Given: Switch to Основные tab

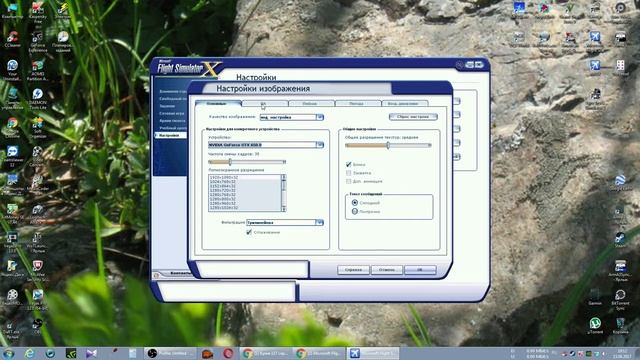Looking at the screenshot, I should click(x=218, y=104).
